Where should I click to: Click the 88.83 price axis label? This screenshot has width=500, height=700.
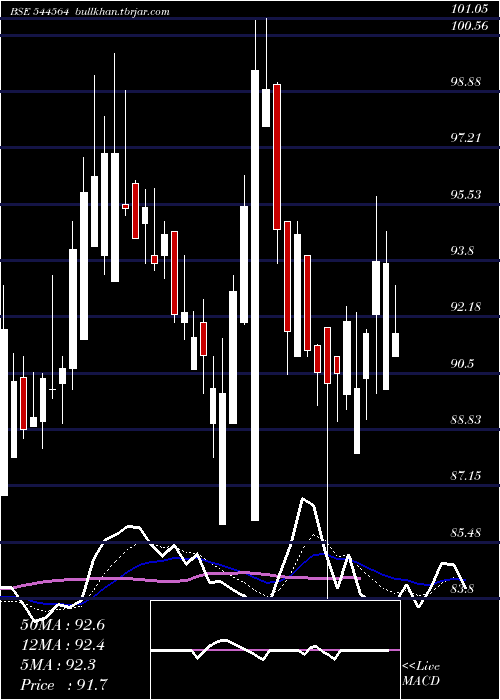[466, 420]
